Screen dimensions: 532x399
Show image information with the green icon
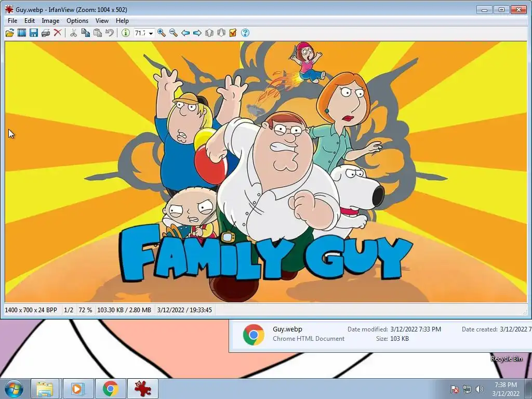(x=126, y=33)
